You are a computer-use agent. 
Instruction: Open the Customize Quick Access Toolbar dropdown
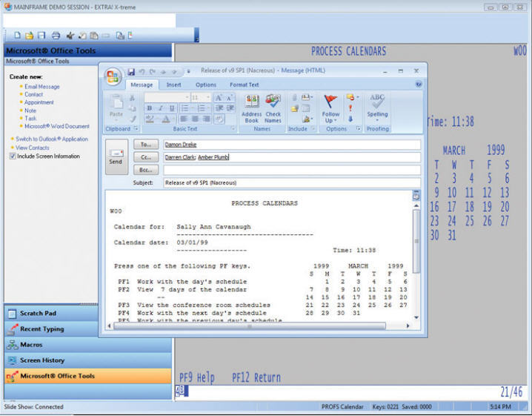click(188, 72)
